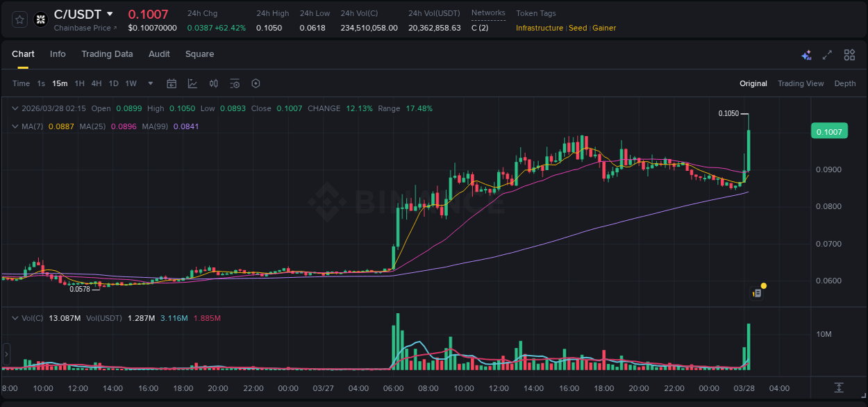The width and height of the screenshot is (868, 407).
Task: Open the Chainbase Price link
Action: tap(83, 28)
